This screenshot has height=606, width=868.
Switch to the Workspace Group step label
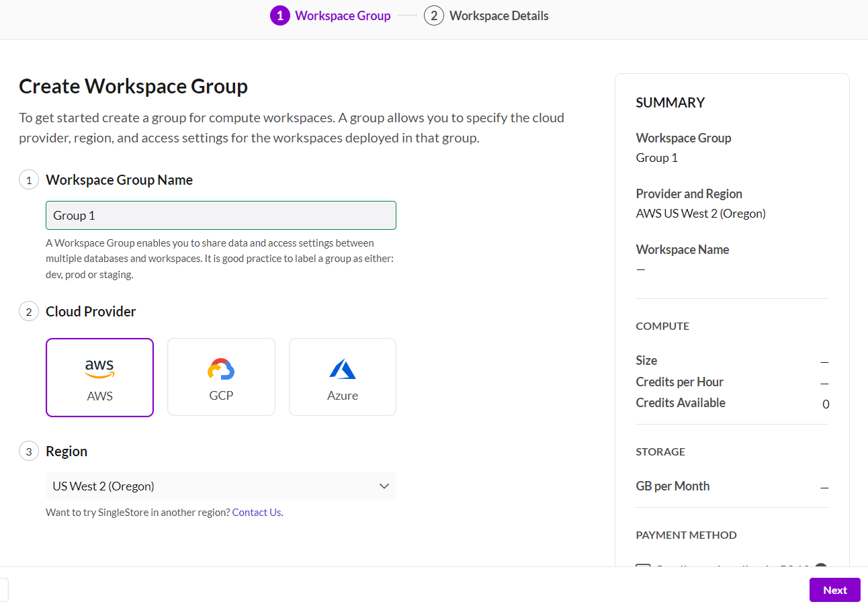pos(343,15)
